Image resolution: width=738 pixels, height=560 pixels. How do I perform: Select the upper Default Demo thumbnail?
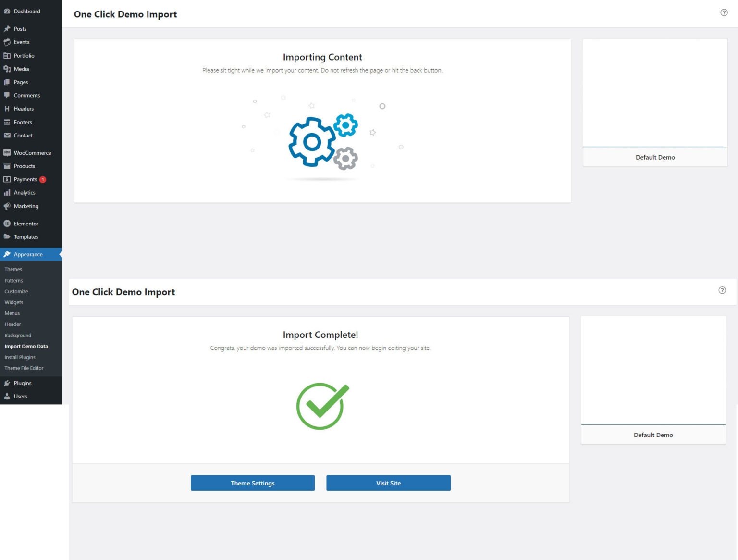[654, 93]
